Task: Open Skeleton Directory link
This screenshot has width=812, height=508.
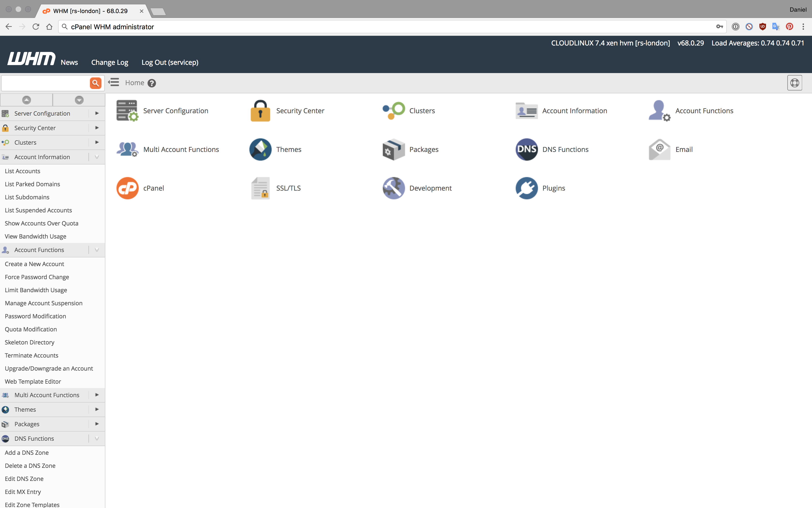Action: (x=29, y=342)
